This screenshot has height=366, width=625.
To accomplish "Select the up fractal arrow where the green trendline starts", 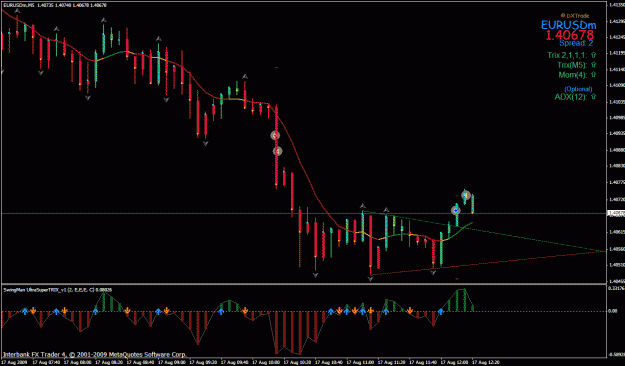I will tap(363, 206).
